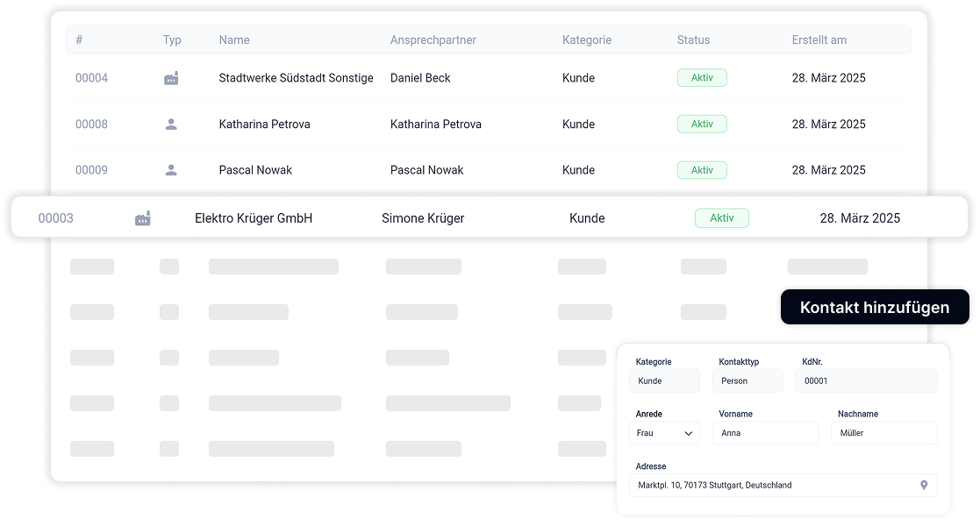The height and width of the screenshot is (526, 980).
Task: Click the Aktiv badge for Elektro Krüger GmbH
Action: (x=721, y=218)
